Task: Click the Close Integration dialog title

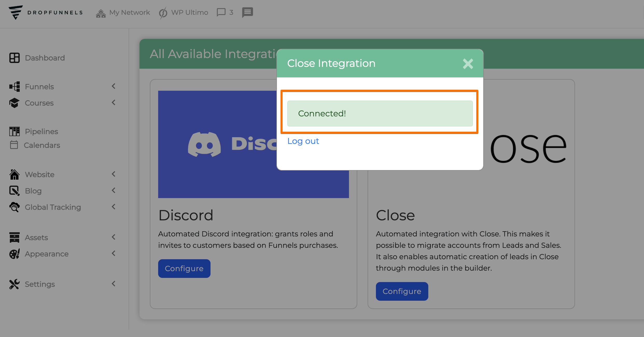Action: point(331,63)
